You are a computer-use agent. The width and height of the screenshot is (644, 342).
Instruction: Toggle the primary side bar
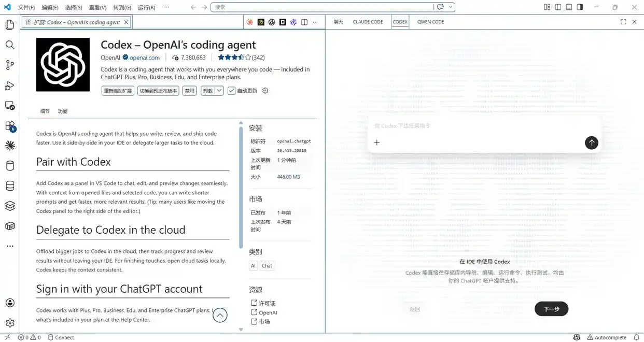(x=558, y=7)
